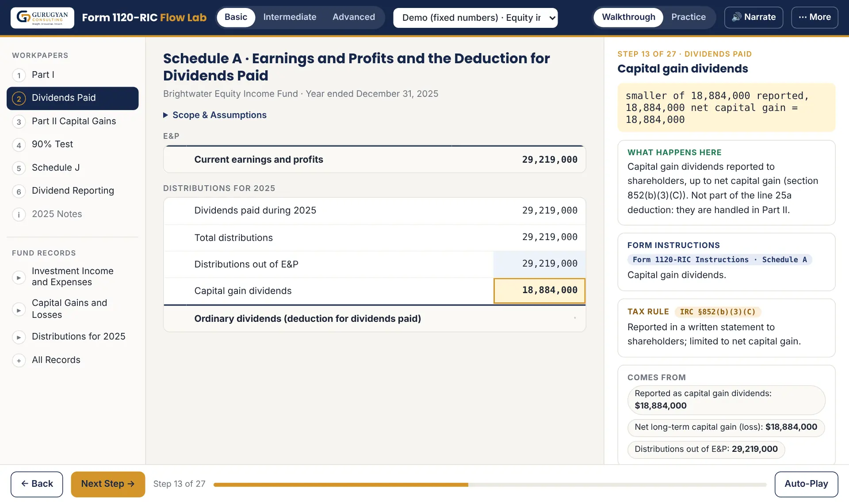Viewport: 849px width, 504px height.
Task: Open the Demo fixed numbers scenario dropdown
Action: [x=475, y=18]
